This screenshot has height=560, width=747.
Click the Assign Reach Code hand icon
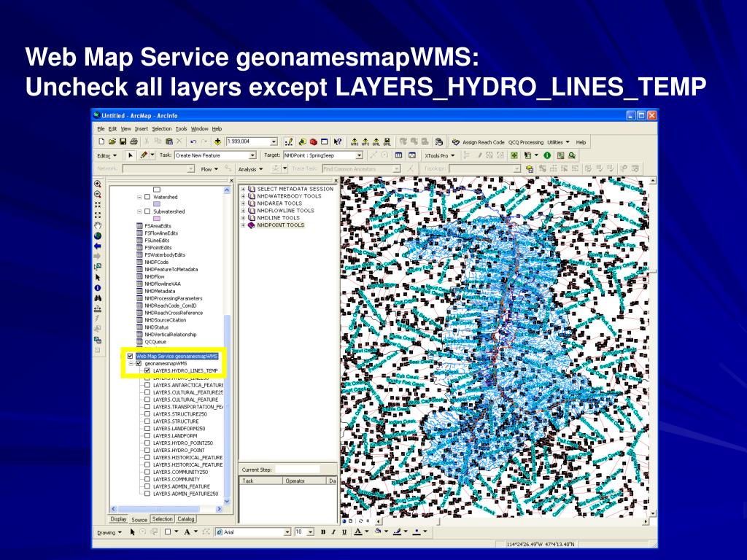coord(456,142)
